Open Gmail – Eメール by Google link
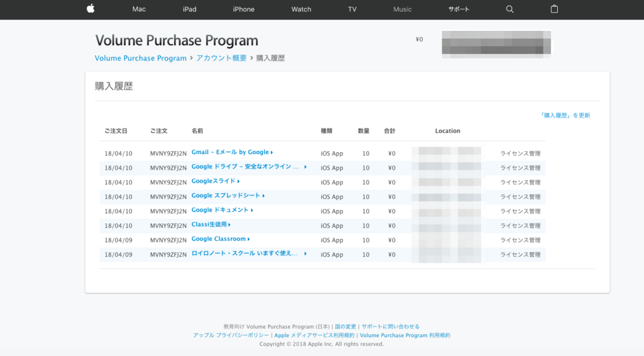644x356 pixels. tap(230, 152)
